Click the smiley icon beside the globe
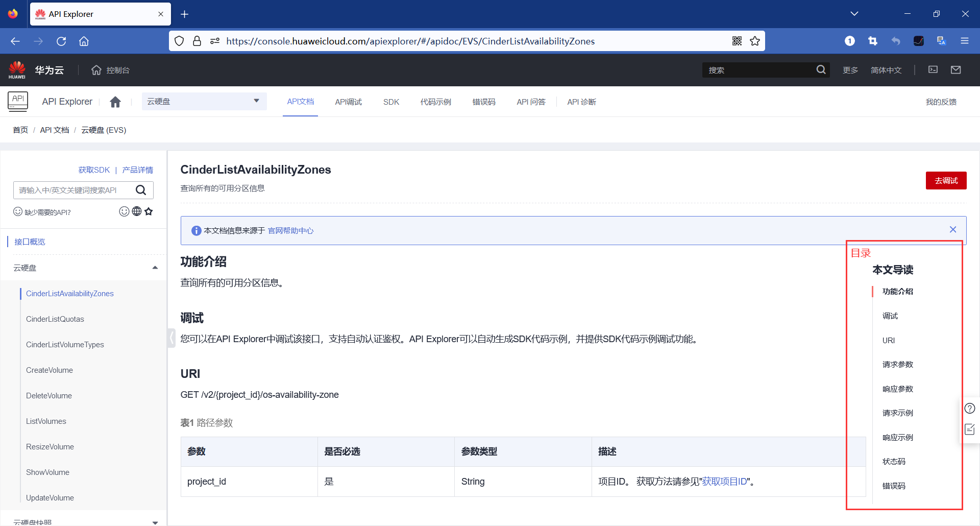Image resolution: width=980 pixels, height=526 pixels. point(124,211)
